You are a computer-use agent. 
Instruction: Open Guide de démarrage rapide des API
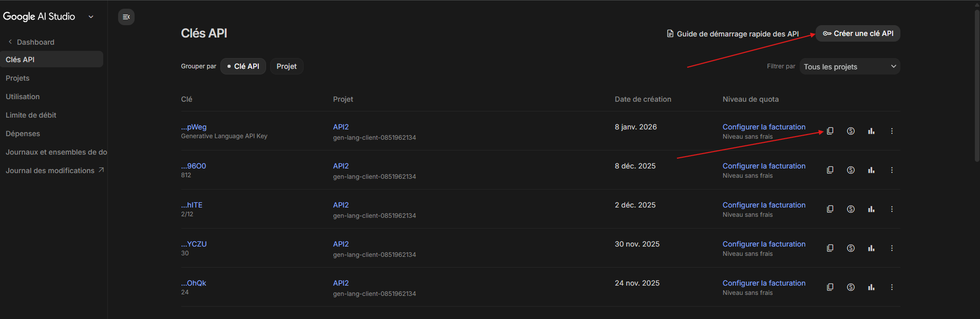point(733,34)
